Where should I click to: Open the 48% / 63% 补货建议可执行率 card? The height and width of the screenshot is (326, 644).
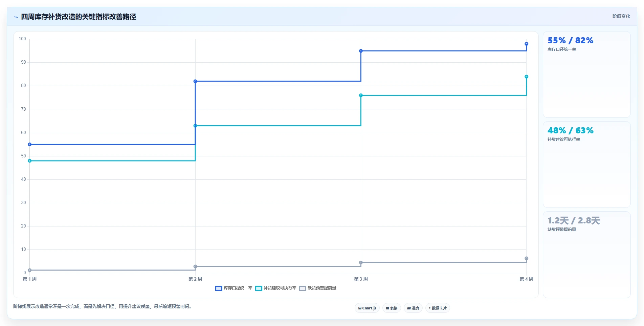tap(586, 165)
